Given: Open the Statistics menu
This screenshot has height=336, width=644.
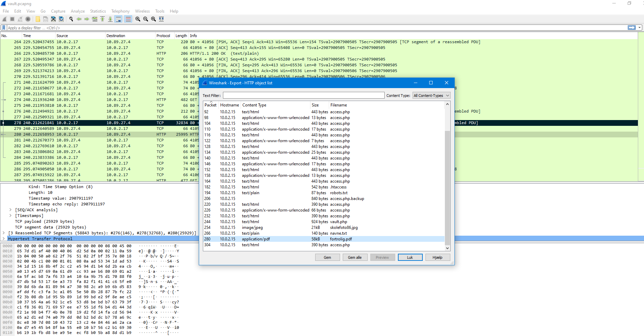Looking at the screenshot, I should tap(98, 11).
